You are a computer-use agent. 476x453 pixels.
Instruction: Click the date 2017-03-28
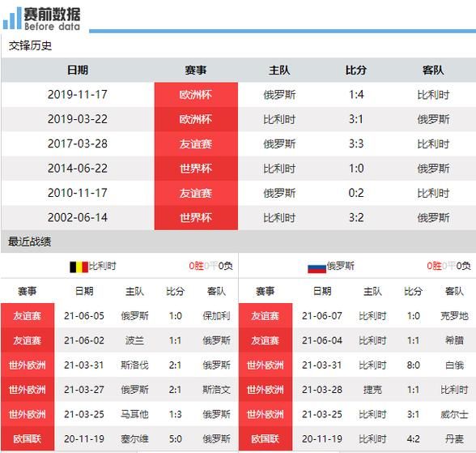point(78,143)
